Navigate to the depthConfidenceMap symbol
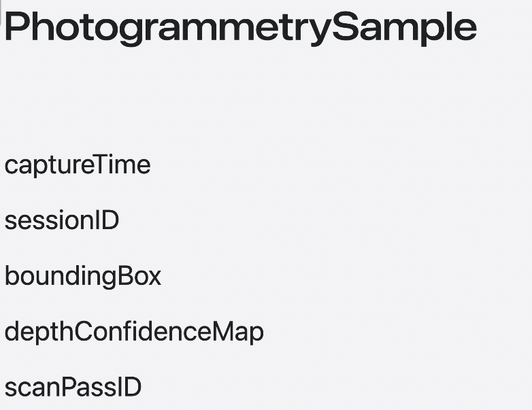The image size is (532, 410). click(x=134, y=332)
